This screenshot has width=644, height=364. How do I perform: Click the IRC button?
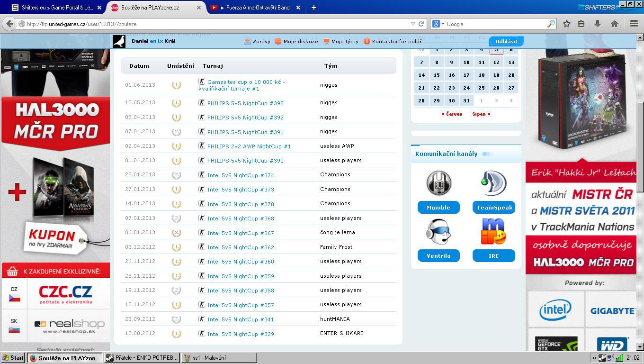(x=494, y=255)
